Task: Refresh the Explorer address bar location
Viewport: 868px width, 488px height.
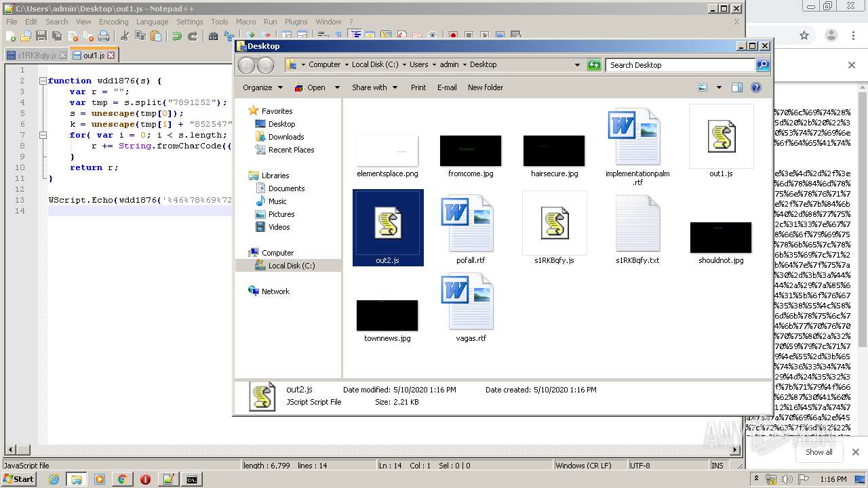Action: [x=594, y=65]
